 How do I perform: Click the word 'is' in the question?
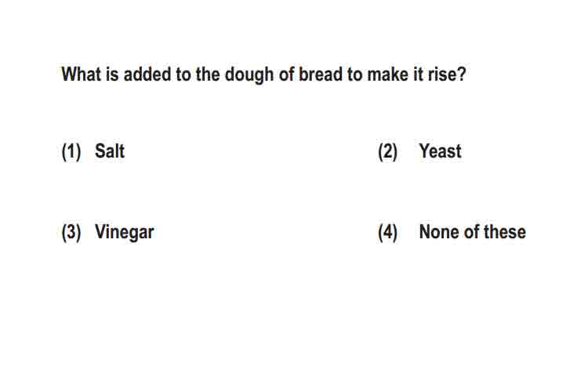point(112,74)
